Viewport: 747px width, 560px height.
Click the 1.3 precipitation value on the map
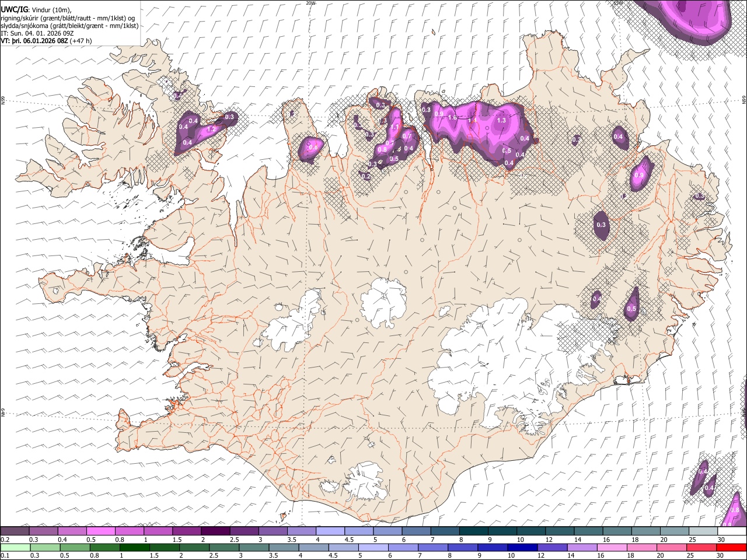click(x=501, y=121)
